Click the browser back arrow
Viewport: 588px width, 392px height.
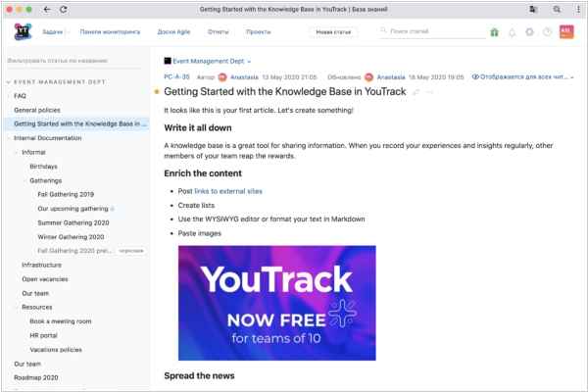[x=47, y=10]
